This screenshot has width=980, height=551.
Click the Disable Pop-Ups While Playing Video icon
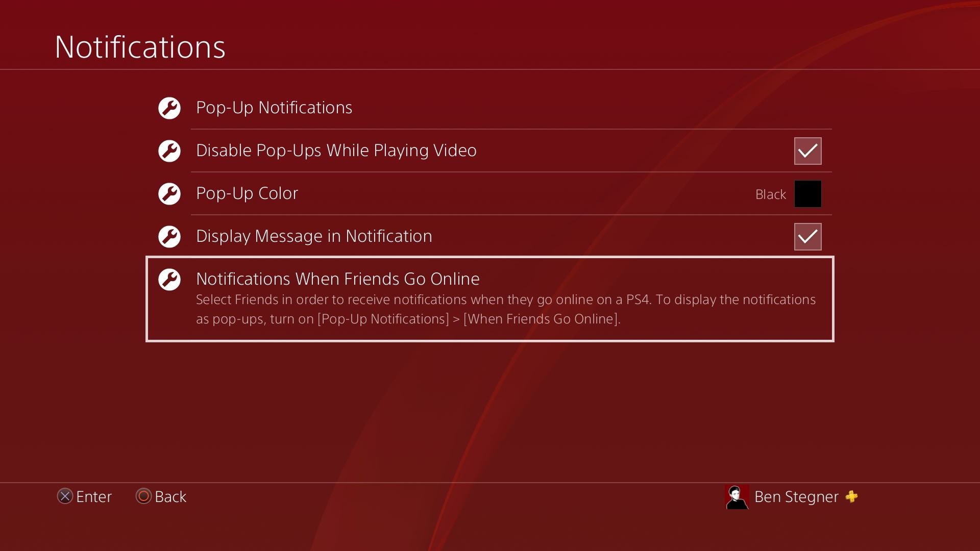(169, 150)
